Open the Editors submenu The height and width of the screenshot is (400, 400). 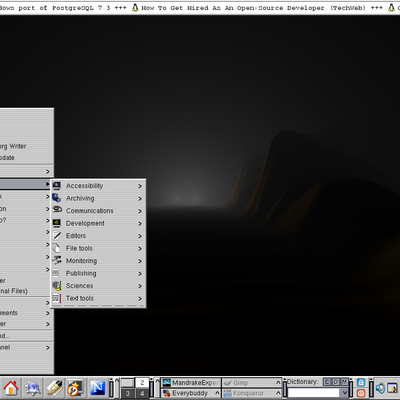(98, 236)
